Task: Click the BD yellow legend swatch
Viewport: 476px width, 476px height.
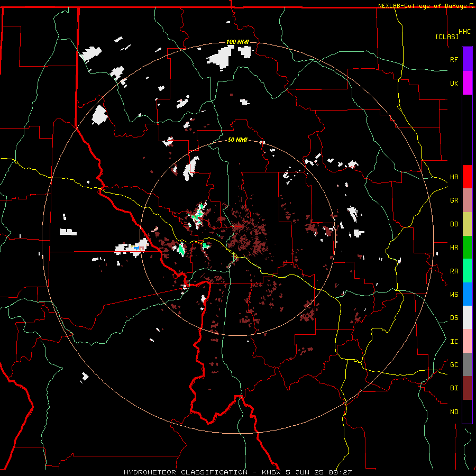Action: [x=467, y=224]
